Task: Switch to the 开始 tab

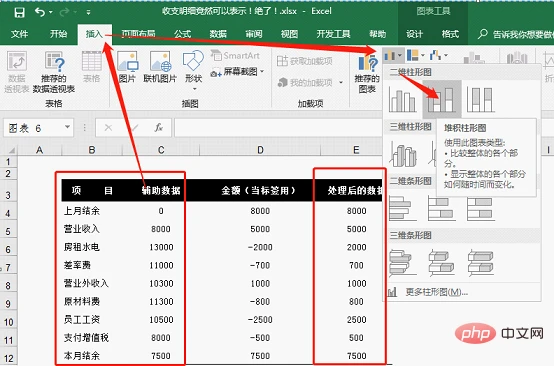Action: [x=58, y=34]
